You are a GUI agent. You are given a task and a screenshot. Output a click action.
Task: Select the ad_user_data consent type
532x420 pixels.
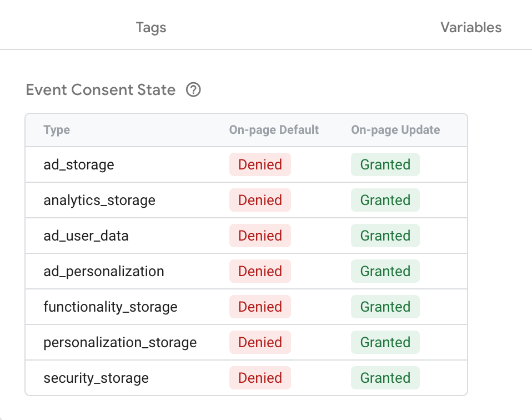[x=86, y=236]
